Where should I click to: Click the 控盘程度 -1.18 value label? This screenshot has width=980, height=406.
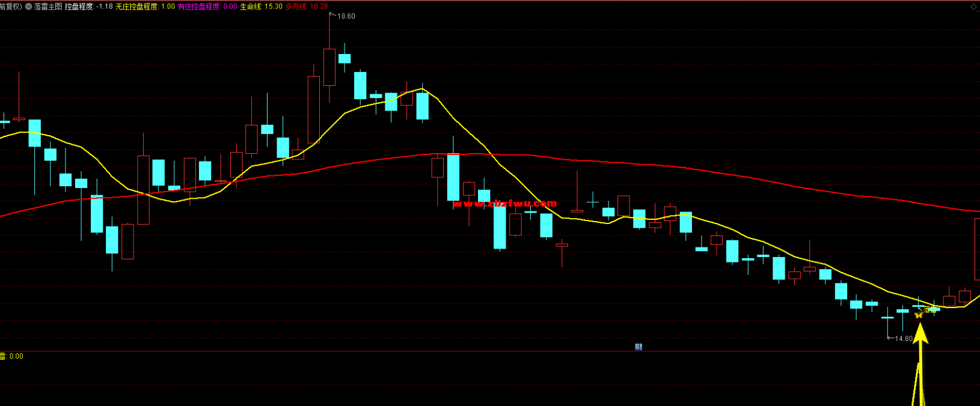tap(88, 7)
